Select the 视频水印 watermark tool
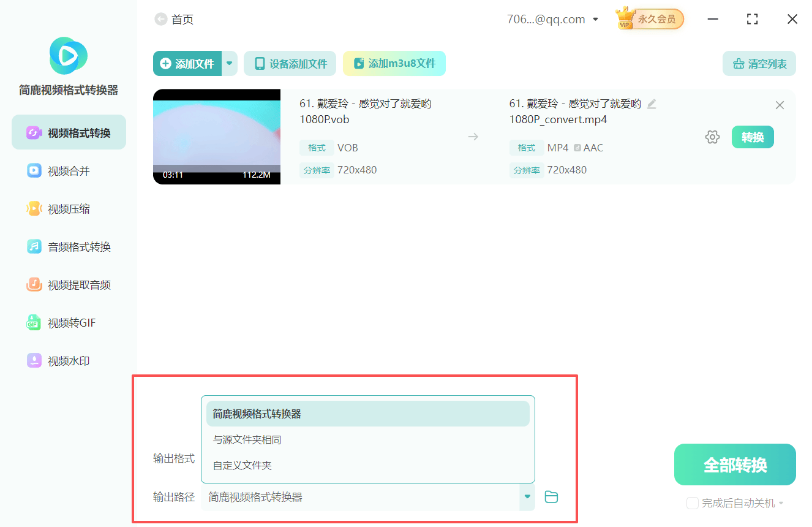Viewport: 812px width, 527px height. [69, 360]
